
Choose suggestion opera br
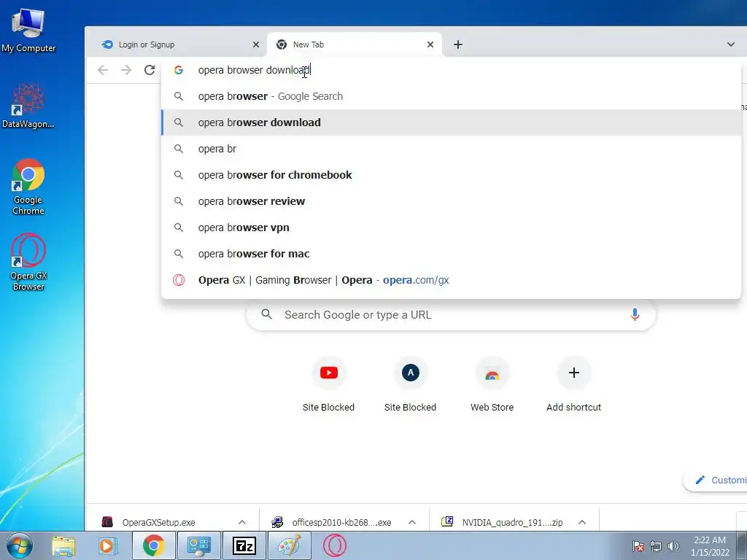pos(451,149)
